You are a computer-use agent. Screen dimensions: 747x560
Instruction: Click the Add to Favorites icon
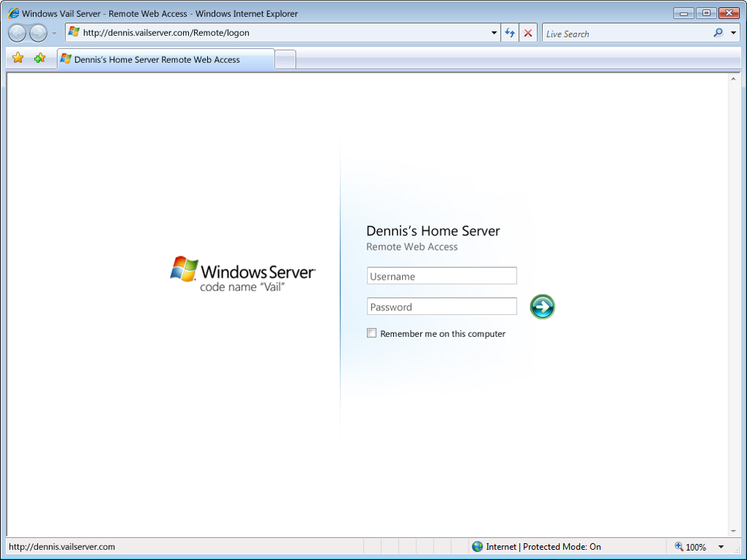[40, 58]
